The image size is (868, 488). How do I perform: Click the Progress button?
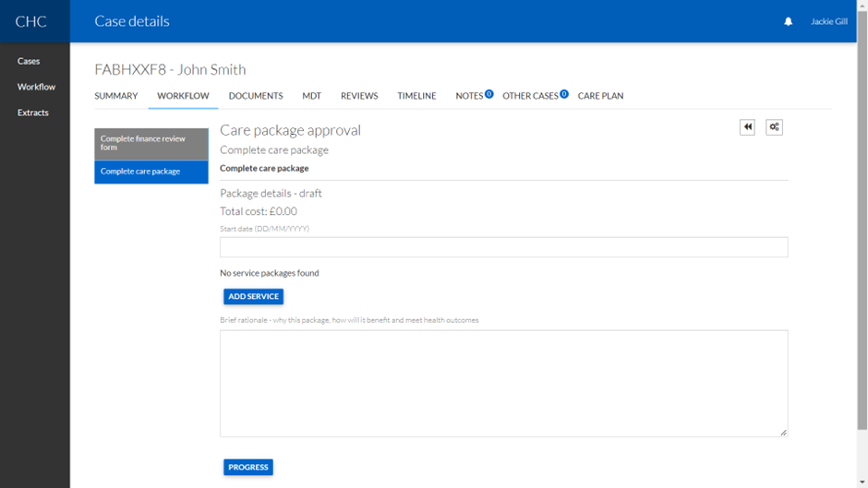(x=247, y=468)
